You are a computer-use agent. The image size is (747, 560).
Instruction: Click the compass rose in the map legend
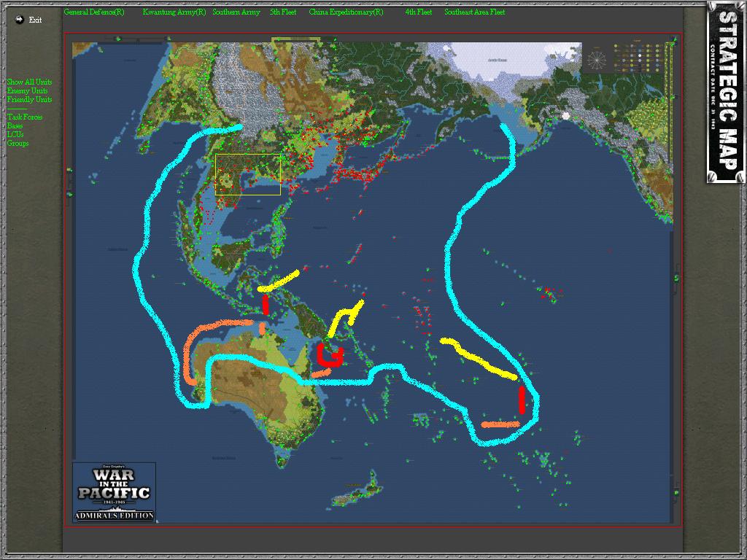point(597,60)
